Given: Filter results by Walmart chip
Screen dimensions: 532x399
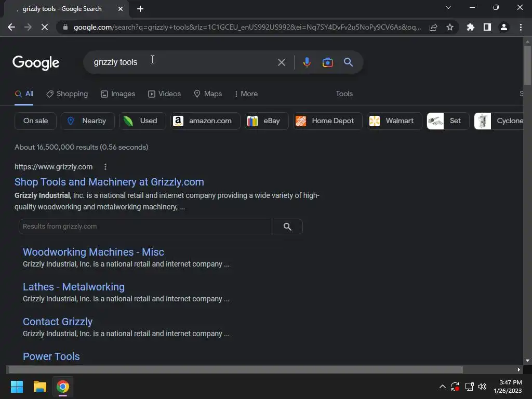Looking at the screenshot, I should [394, 121].
